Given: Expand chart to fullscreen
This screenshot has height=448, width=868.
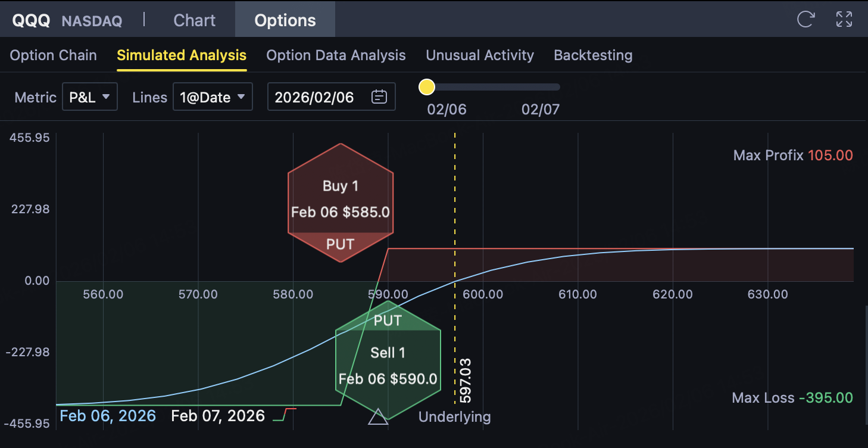Looking at the screenshot, I should (844, 19).
